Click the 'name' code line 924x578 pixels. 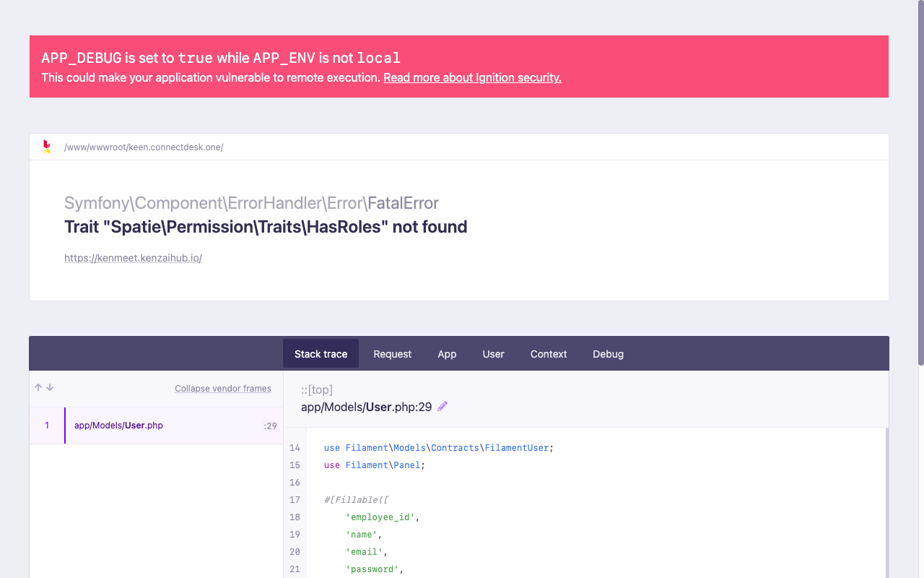click(x=364, y=535)
